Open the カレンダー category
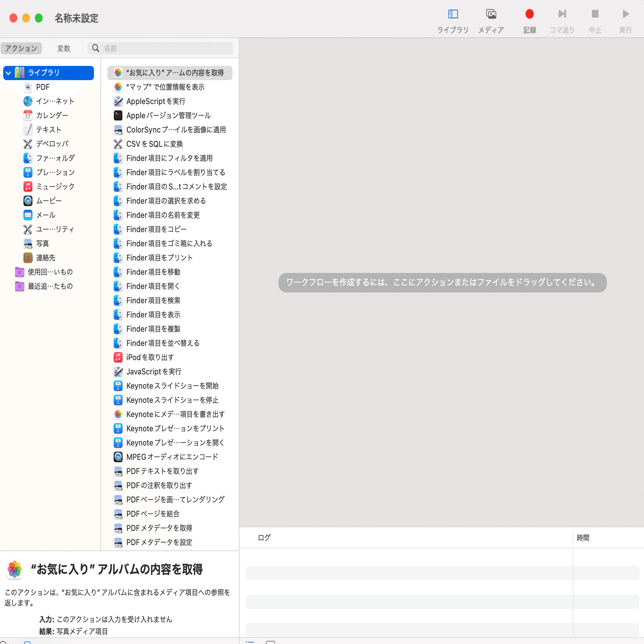 click(46, 116)
